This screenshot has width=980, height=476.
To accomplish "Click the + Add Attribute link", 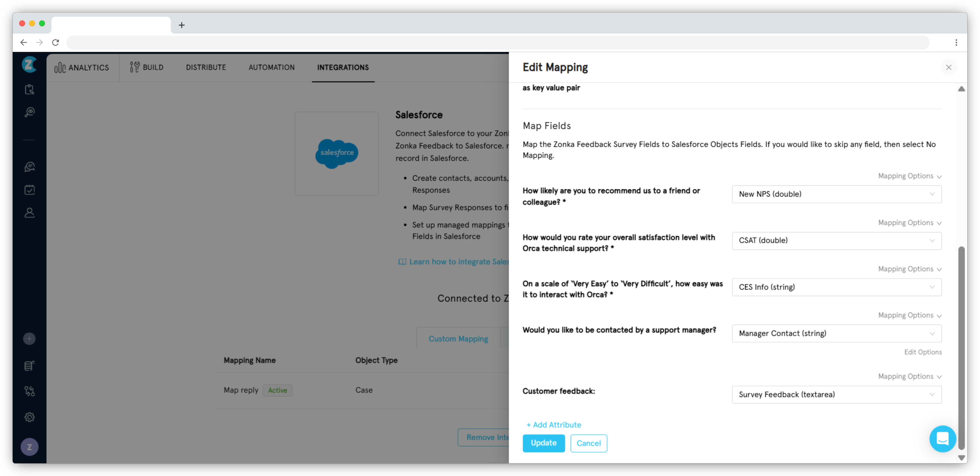I will 553,425.
